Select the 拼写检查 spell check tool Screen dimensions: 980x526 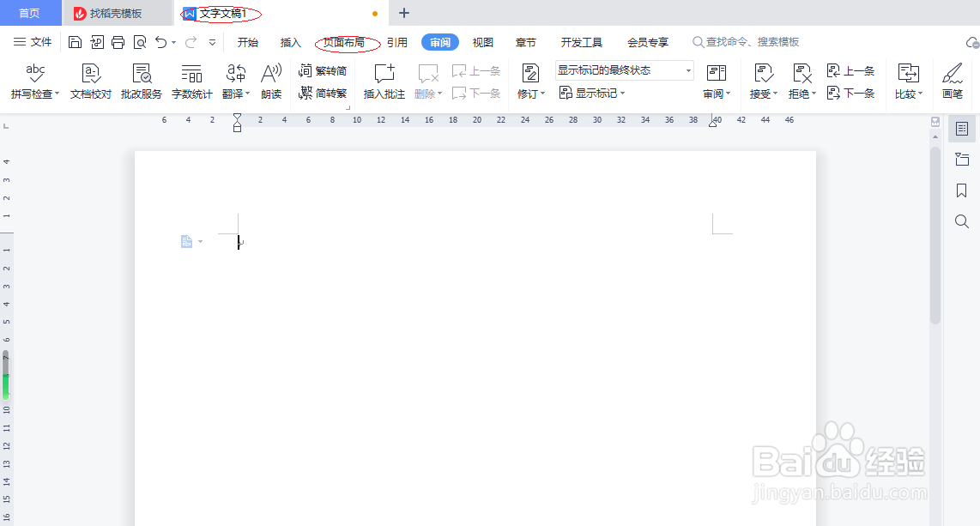point(33,82)
